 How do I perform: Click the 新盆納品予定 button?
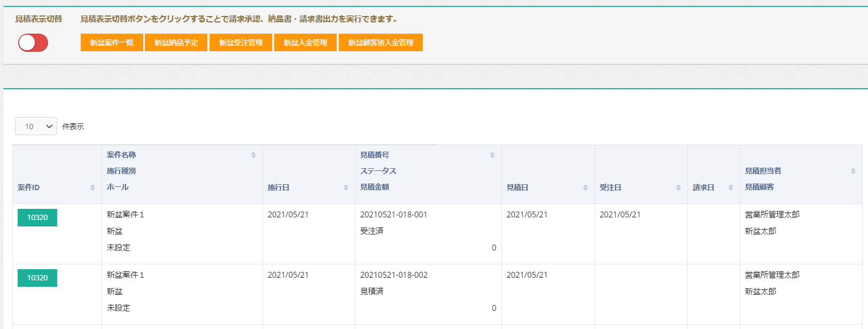(x=176, y=43)
